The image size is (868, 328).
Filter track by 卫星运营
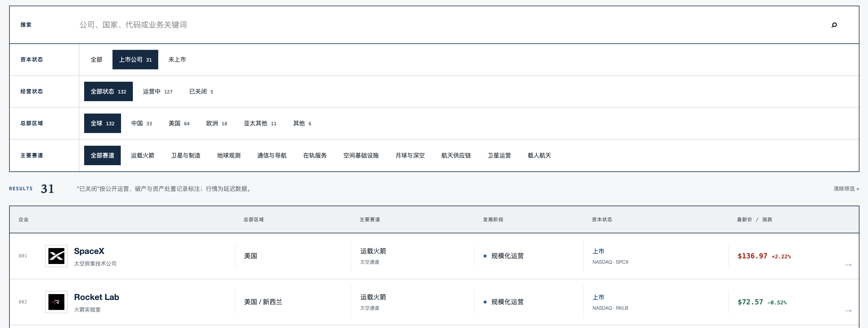[499, 155]
